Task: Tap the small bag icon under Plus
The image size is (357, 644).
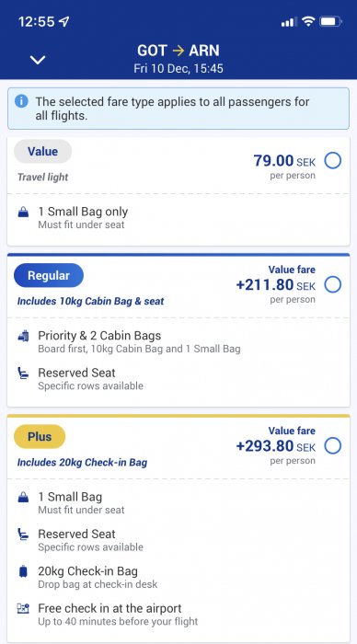Action: pos(23,498)
